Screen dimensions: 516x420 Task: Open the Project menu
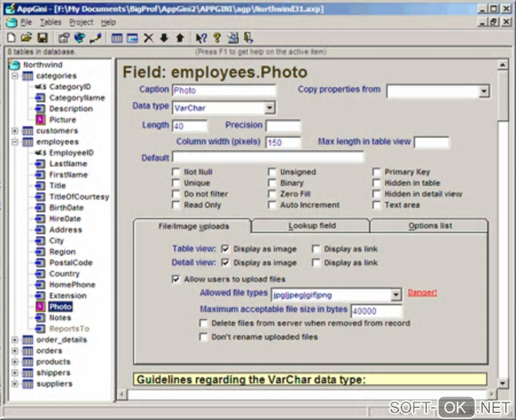coord(81,22)
